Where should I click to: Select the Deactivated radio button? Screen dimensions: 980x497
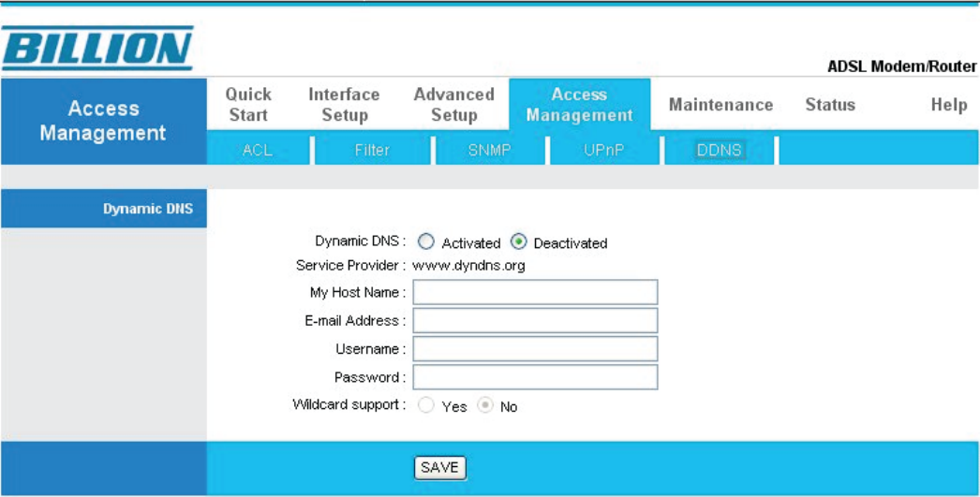(x=519, y=241)
